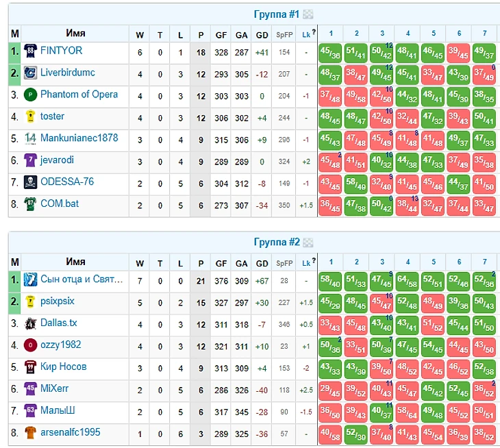
Task: Open arsenalfc1995's round 1 match result cell
Action: pyautogui.click(x=330, y=434)
